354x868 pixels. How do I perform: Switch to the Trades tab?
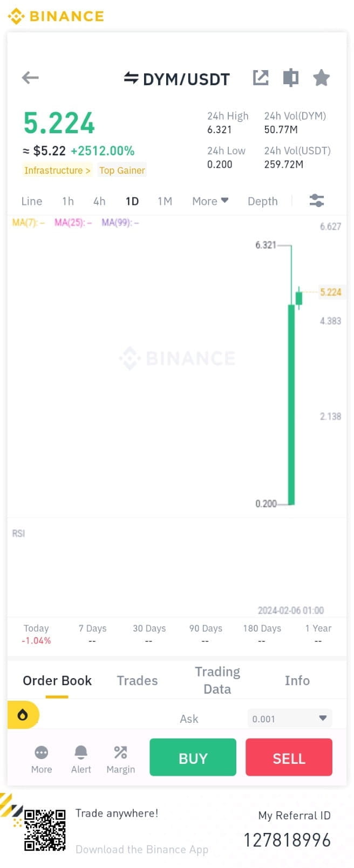point(137,680)
